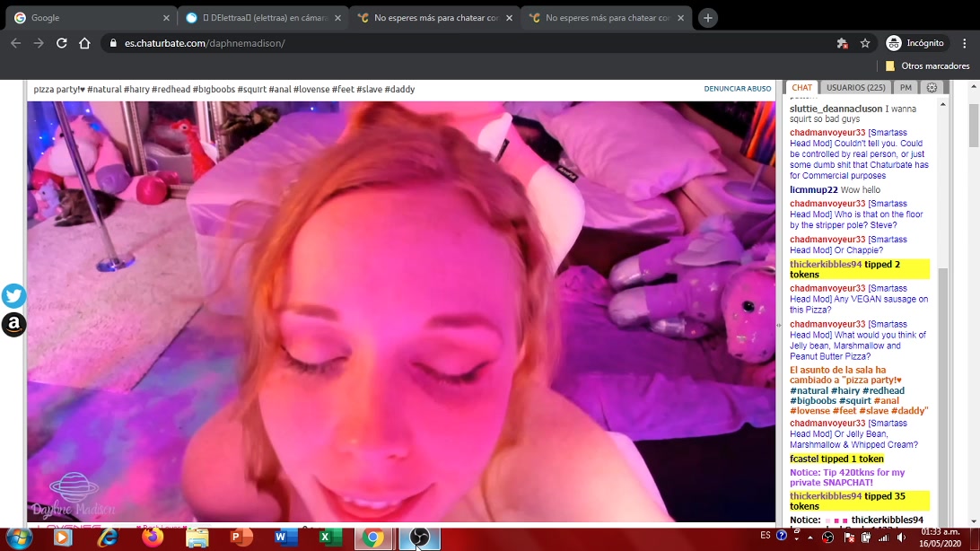Click the address bar URL field
980x551 pixels.
tap(449, 43)
